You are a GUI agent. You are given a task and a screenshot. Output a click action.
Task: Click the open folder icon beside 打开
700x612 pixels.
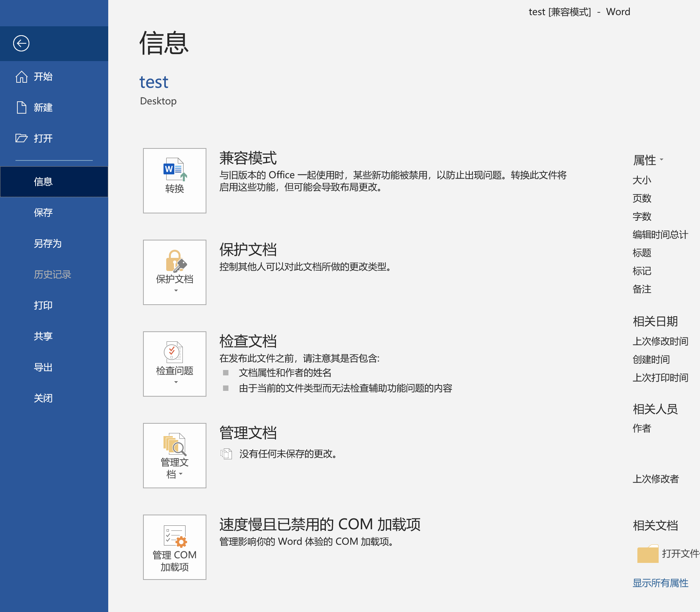click(22, 138)
